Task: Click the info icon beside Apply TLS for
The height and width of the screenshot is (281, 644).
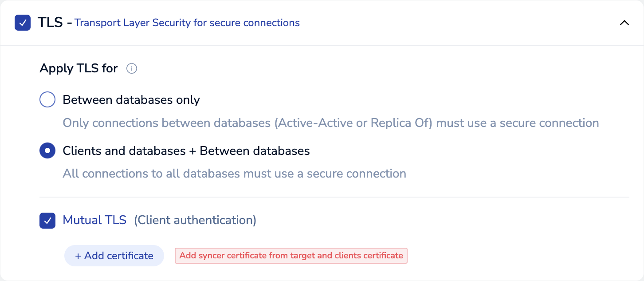Action: tap(132, 69)
